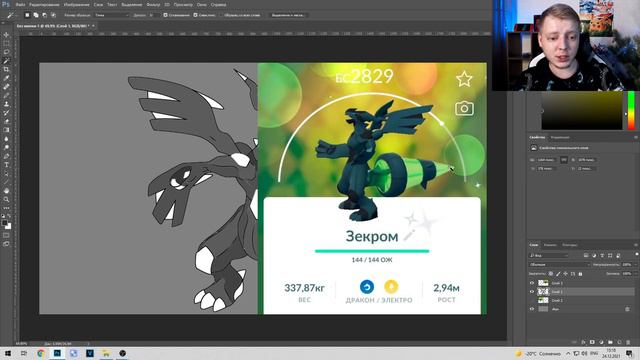640x360 pixels.
Task: Select the Hand tool
Action: (6, 191)
